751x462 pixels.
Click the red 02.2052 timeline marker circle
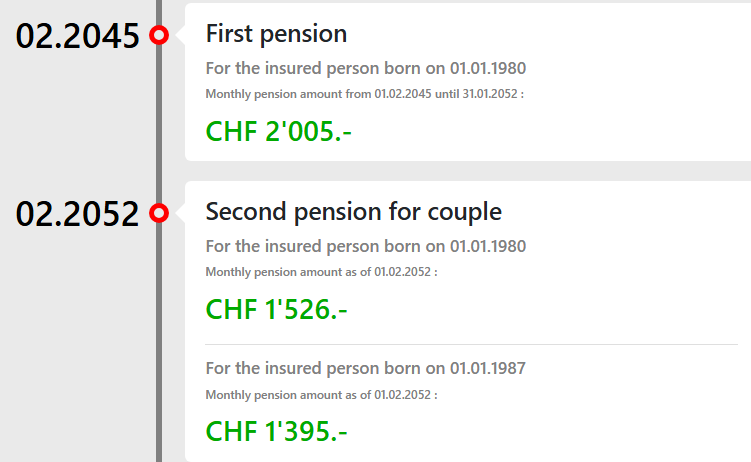click(159, 213)
